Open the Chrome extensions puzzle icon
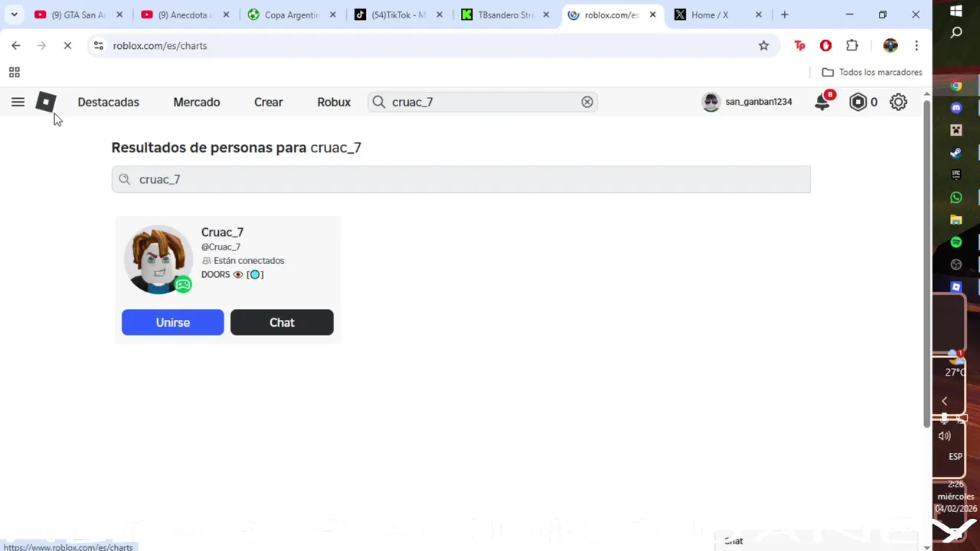This screenshot has width=980, height=551. tap(852, 46)
